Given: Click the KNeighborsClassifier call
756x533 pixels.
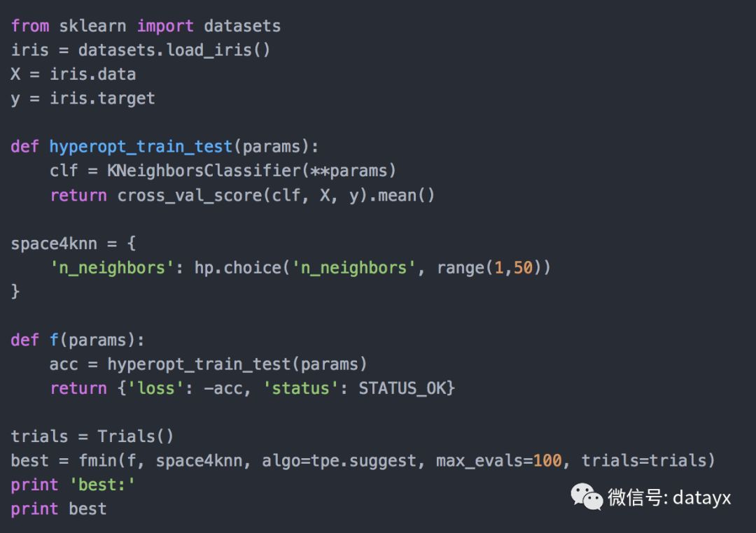Looking at the screenshot, I should pos(204,170).
